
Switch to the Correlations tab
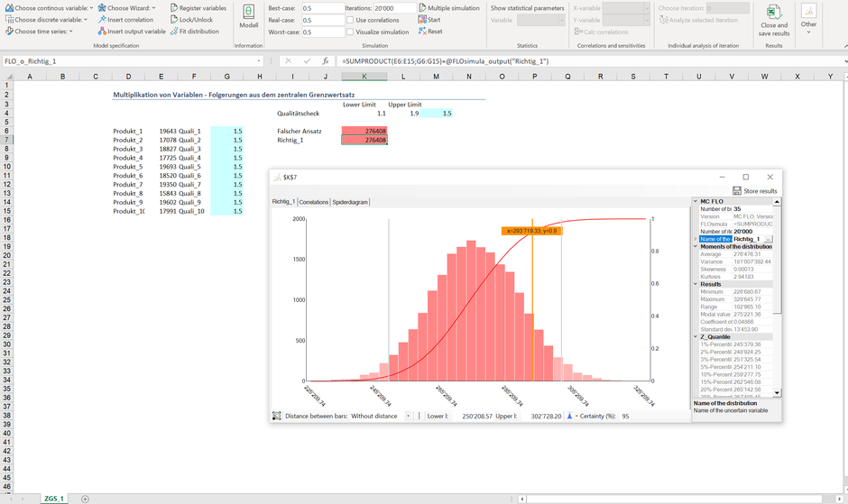[x=314, y=202]
